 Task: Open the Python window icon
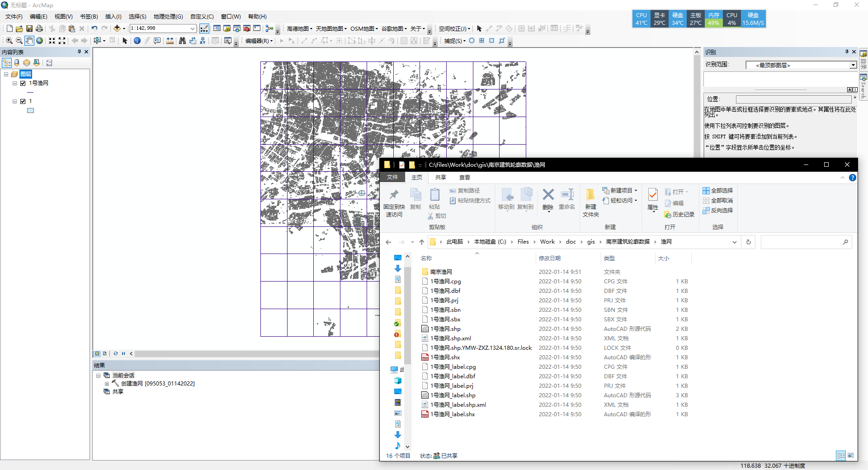tap(257, 28)
